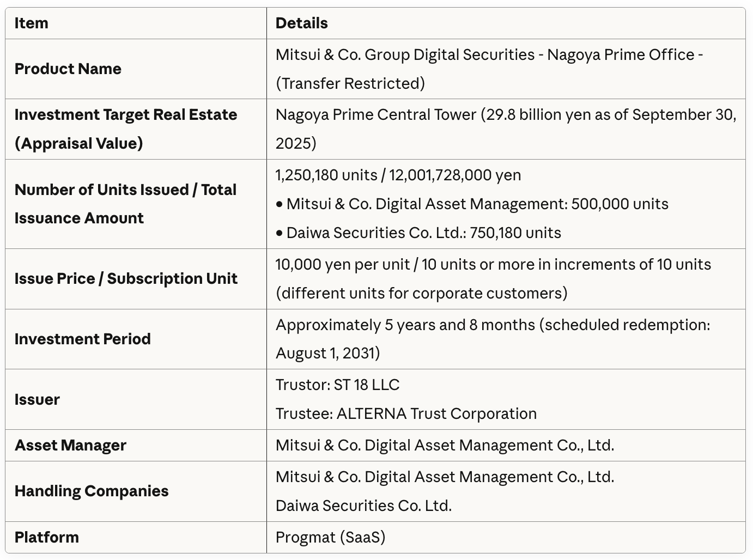Select the ALTERNA Trust Corporation trustee line
The image size is (753, 560).
406,414
